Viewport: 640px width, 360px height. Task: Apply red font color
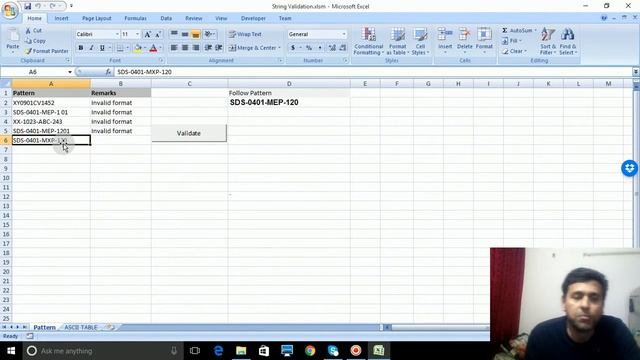153,48
